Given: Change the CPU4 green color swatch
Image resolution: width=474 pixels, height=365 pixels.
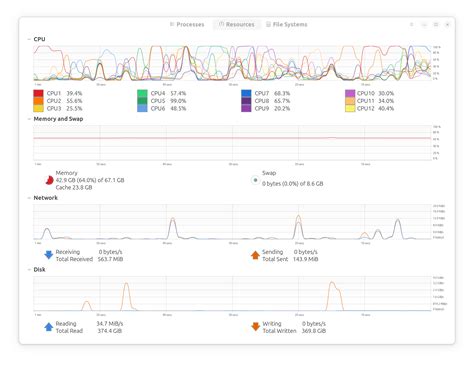Looking at the screenshot, I should 142,93.
